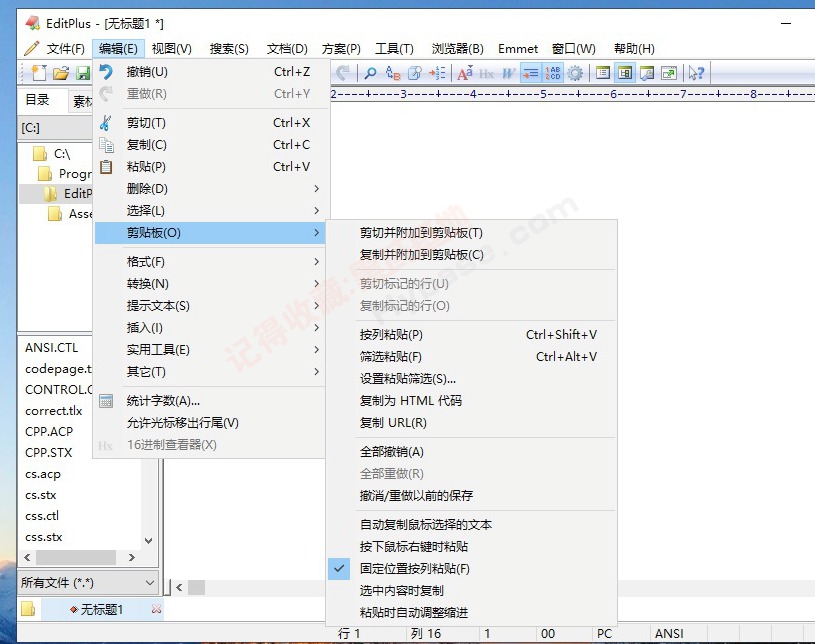Select ANSI.CTL in the file list
Screen dimensions: 815x644
click(51, 348)
